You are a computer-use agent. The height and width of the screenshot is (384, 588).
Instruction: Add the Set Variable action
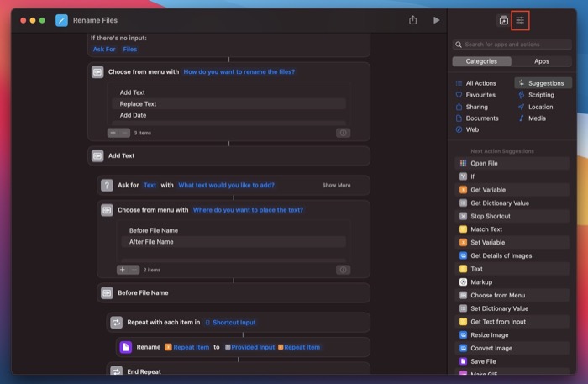pyautogui.click(x=512, y=242)
